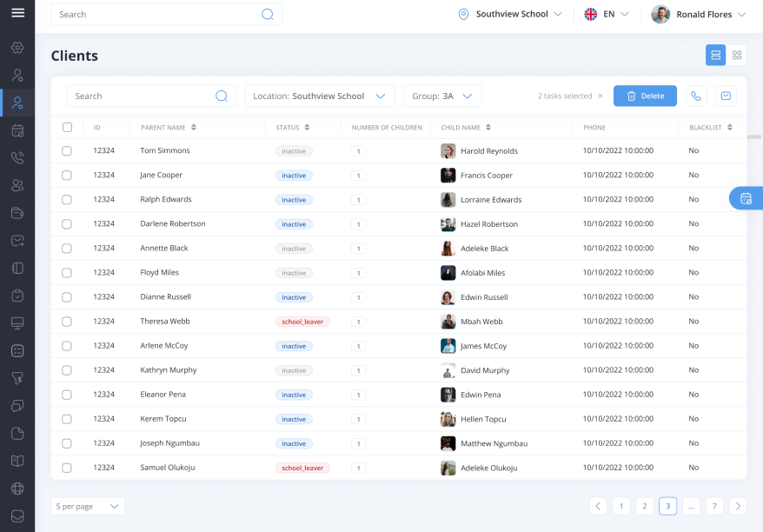Go to the previous page with the left arrow
This screenshot has width=763, height=532.
[x=598, y=506]
